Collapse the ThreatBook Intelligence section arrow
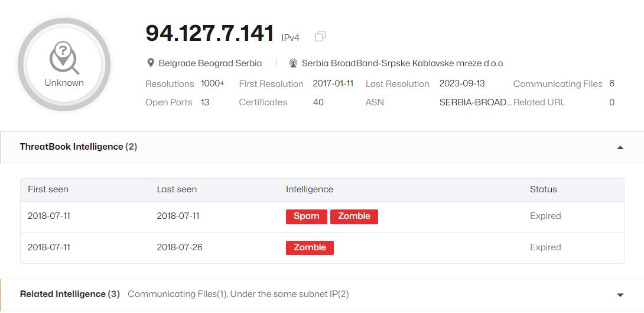The image size is (644, 313). pyautogui.click(x=620, y=147)
